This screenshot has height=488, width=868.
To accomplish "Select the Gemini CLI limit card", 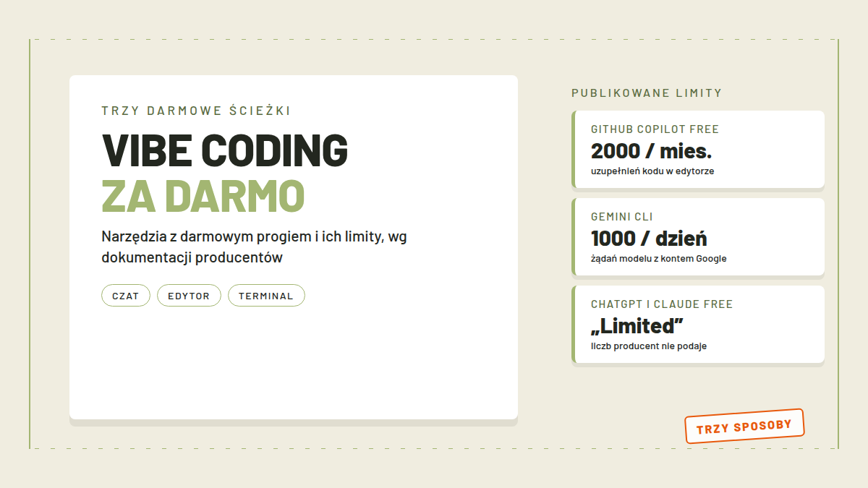I will [x=698, y=237].
